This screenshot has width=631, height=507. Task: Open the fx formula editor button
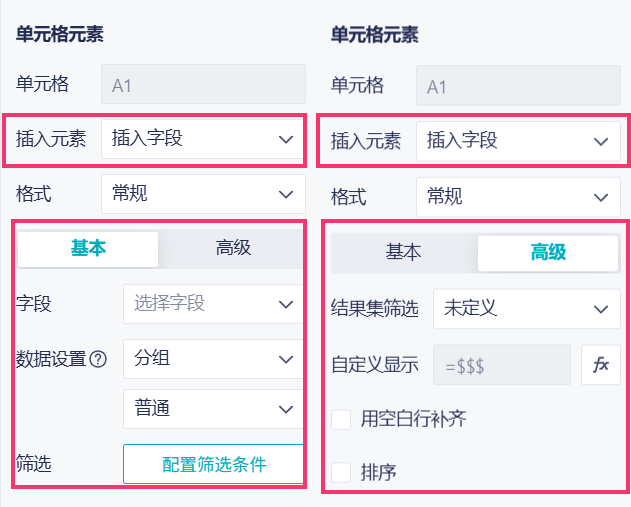[x=600, y=365]
